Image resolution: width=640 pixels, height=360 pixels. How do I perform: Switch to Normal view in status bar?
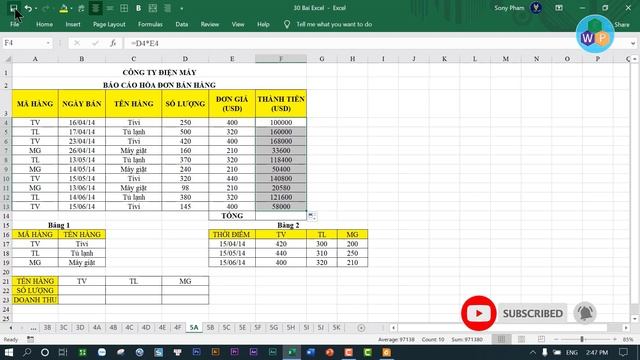(x=502, y=339)
